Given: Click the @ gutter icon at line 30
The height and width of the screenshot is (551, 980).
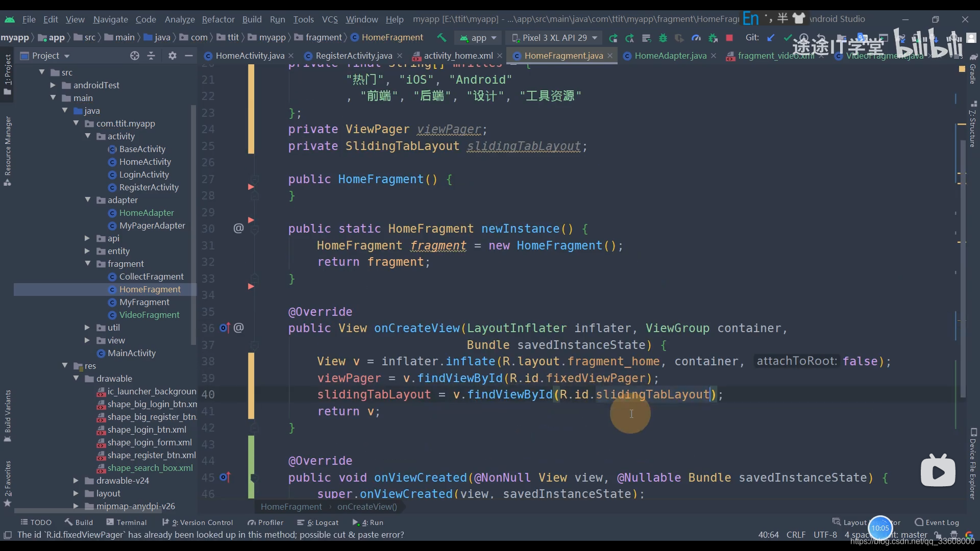Looking at the screenshot, I should tap(238, 228).
